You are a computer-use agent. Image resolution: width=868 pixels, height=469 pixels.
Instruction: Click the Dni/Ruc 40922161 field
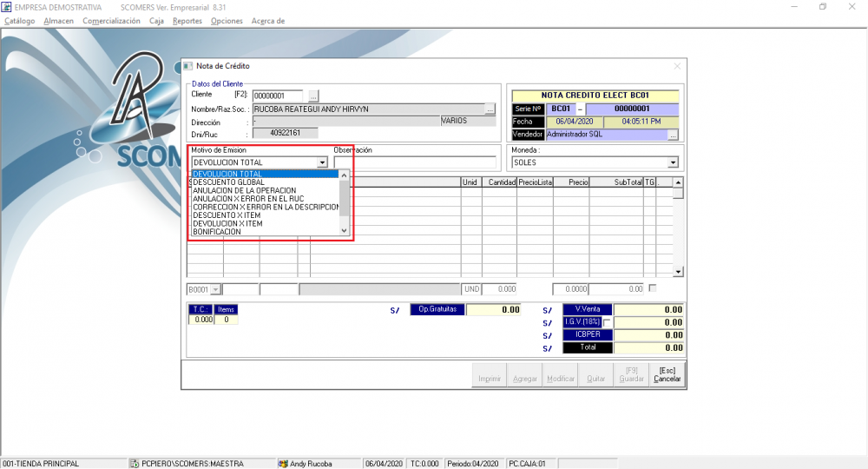pyautogui.click(x=285, y=133)
